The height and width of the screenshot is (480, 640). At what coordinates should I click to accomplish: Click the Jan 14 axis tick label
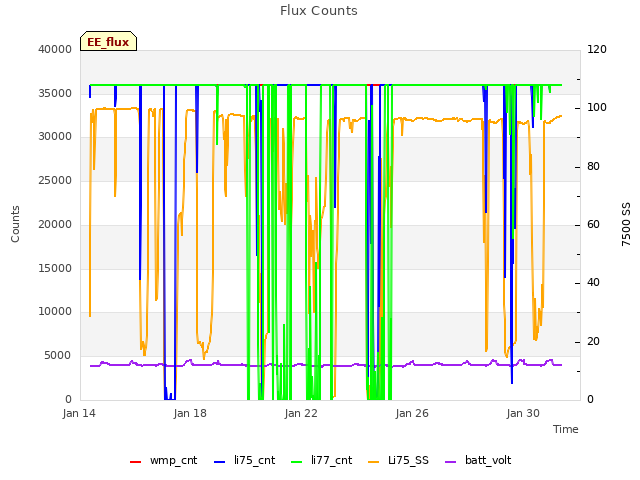pyautogui.click(x=79, y=413)
